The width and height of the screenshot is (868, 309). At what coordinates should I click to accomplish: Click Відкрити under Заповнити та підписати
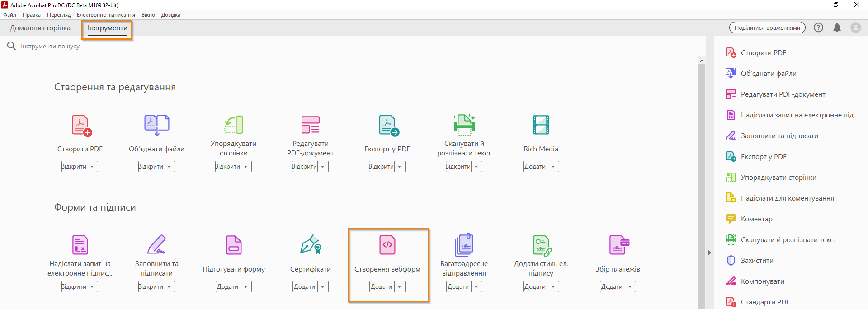pos(151,287)
